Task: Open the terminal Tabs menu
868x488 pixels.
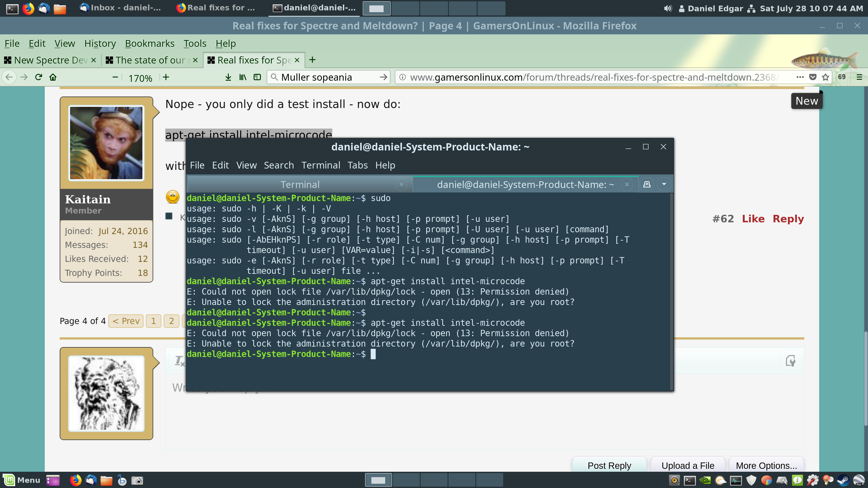Action: click(358, 165)
